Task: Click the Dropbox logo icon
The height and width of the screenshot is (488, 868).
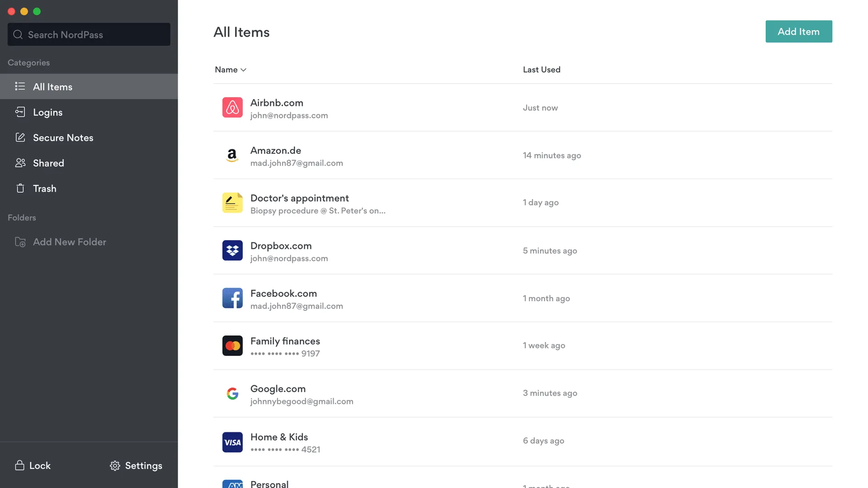Action: (232, 251)
